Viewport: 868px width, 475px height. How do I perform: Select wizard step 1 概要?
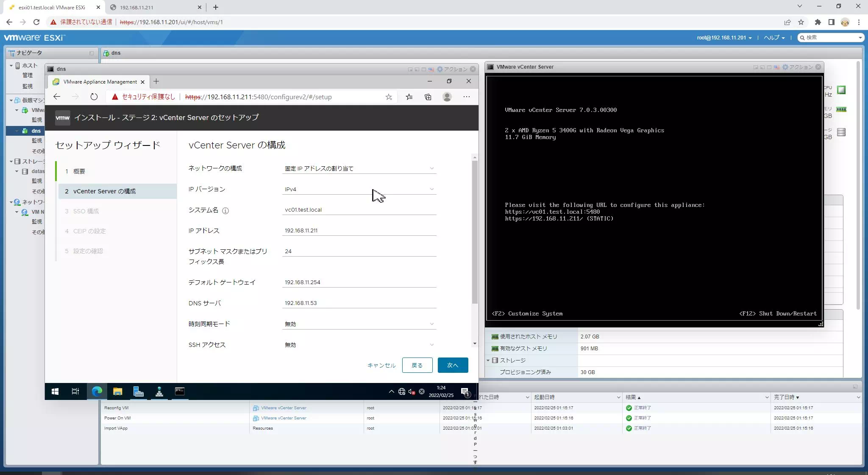click(117, 171)
